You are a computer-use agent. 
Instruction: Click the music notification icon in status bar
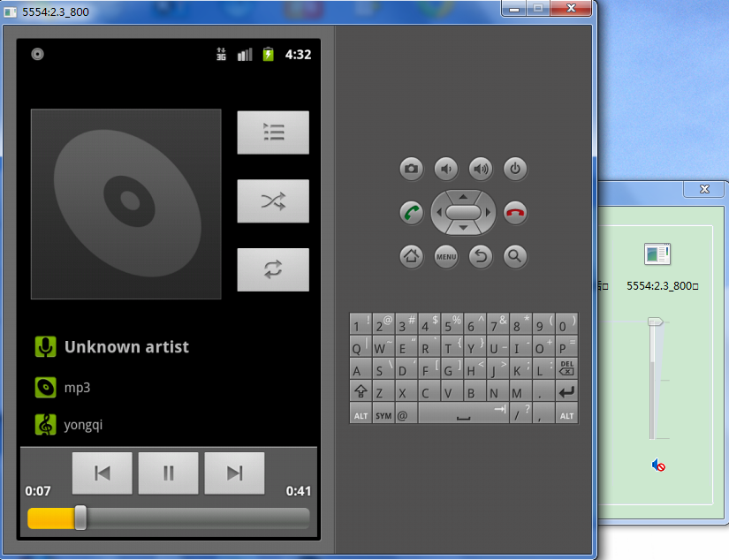[37, 55]
